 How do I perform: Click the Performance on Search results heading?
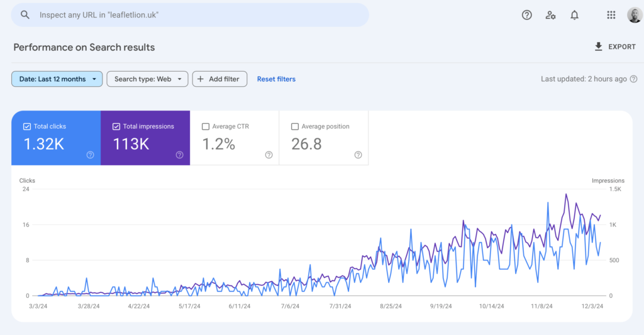click(84, 47)
